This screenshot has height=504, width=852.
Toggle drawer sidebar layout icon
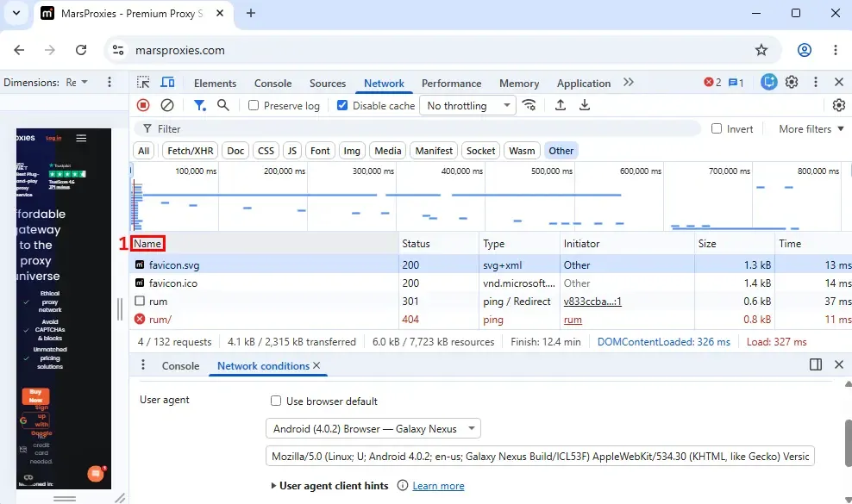(816, 364)
